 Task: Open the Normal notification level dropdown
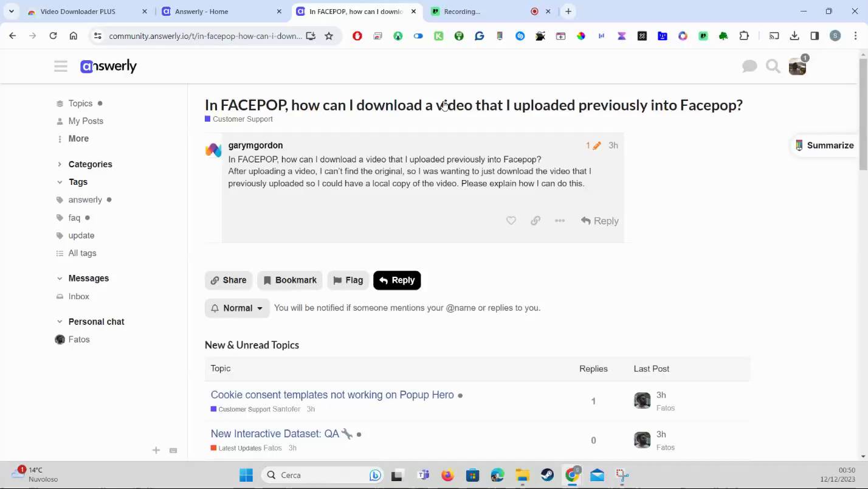point(237,308)
